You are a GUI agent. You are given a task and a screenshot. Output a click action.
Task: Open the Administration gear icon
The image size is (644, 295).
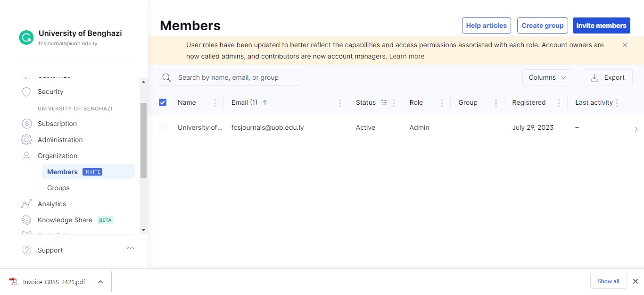click(x=26, y=140)
